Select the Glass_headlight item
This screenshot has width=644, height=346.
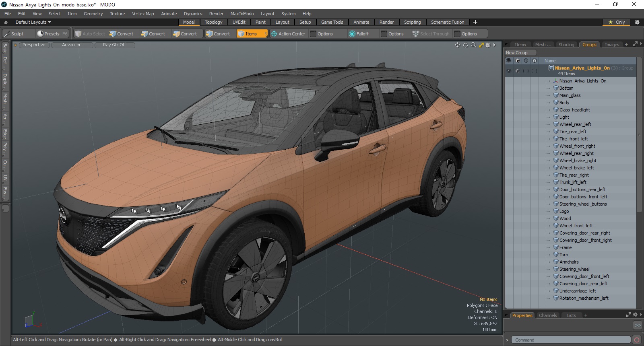pos(574,110)
